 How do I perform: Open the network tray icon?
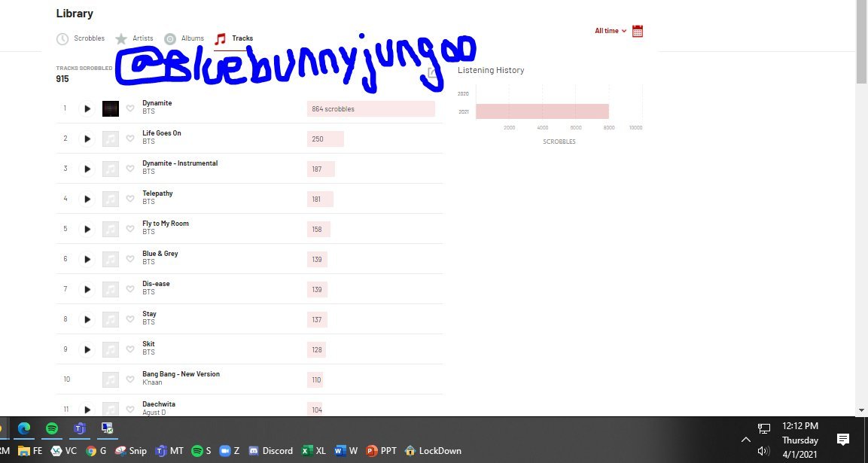[764, 428]
